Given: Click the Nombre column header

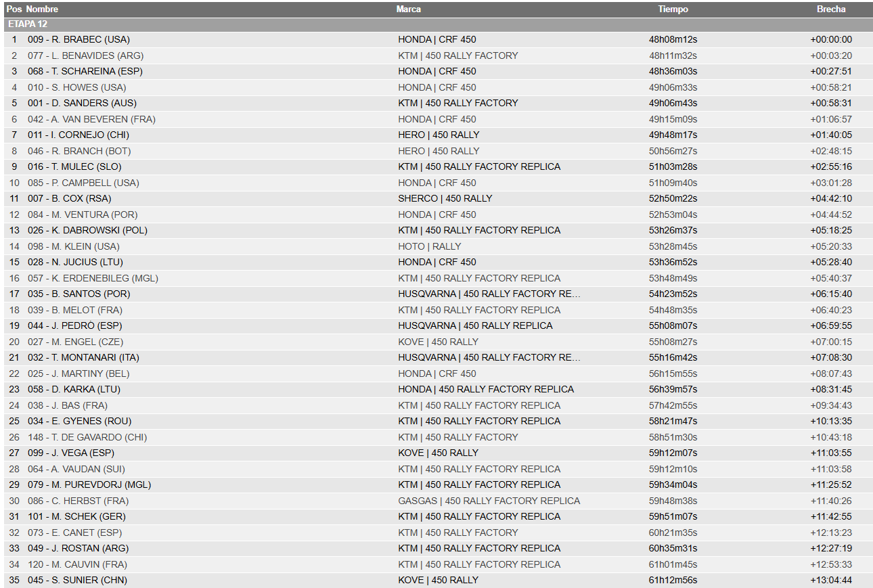Looking at the screenshot, I should [42, 9].
